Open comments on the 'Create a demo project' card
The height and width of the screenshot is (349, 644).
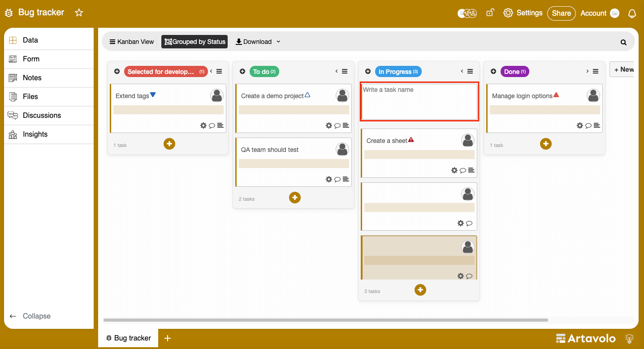[x=337, y=125]
